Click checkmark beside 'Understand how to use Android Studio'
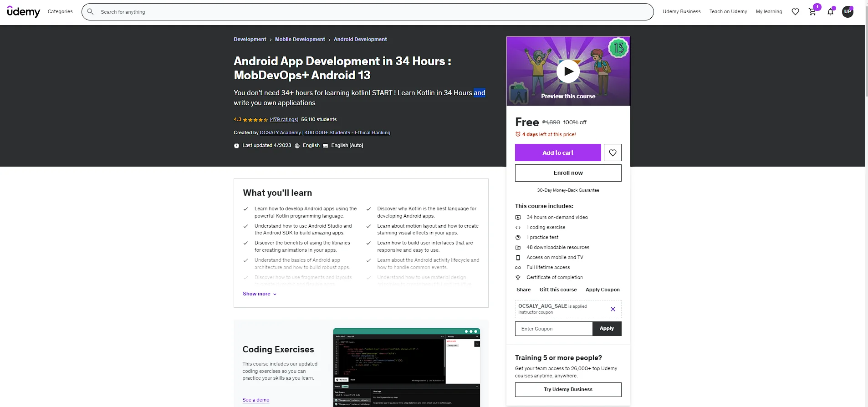Viewport: 868px width, 407px height. (x=245, y=226)
